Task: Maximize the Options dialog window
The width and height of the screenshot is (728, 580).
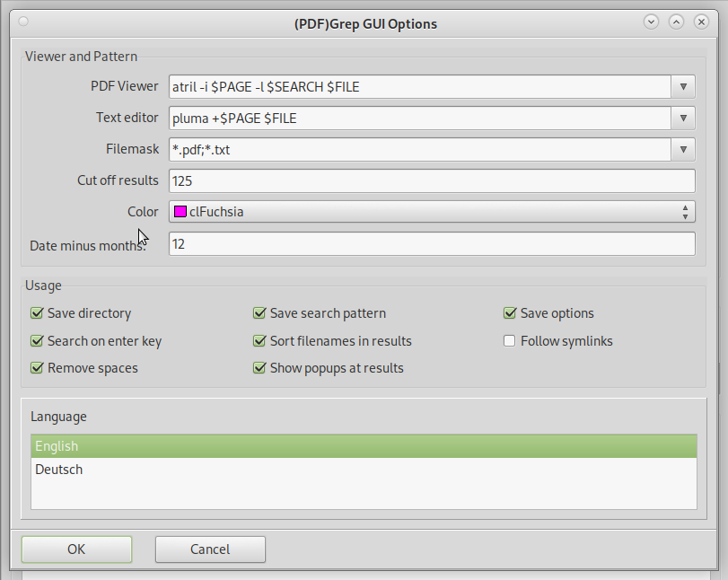Action: pos(676,22)
